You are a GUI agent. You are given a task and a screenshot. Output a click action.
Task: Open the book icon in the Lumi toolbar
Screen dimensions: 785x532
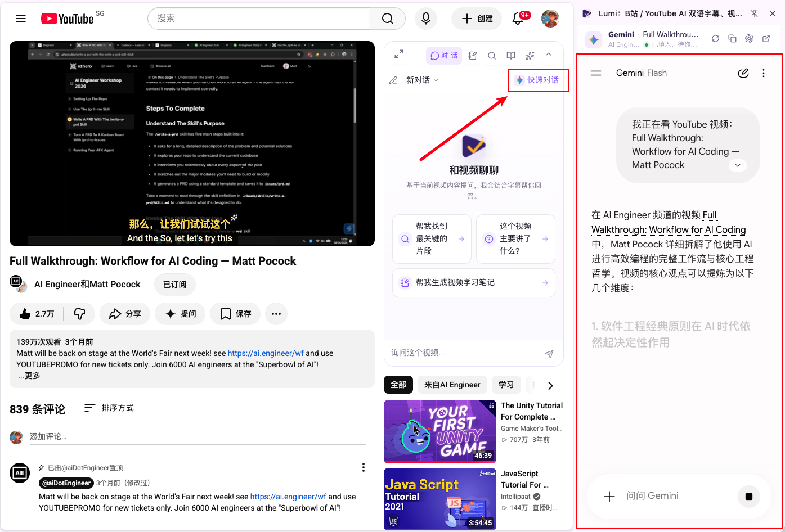point(511,56)
